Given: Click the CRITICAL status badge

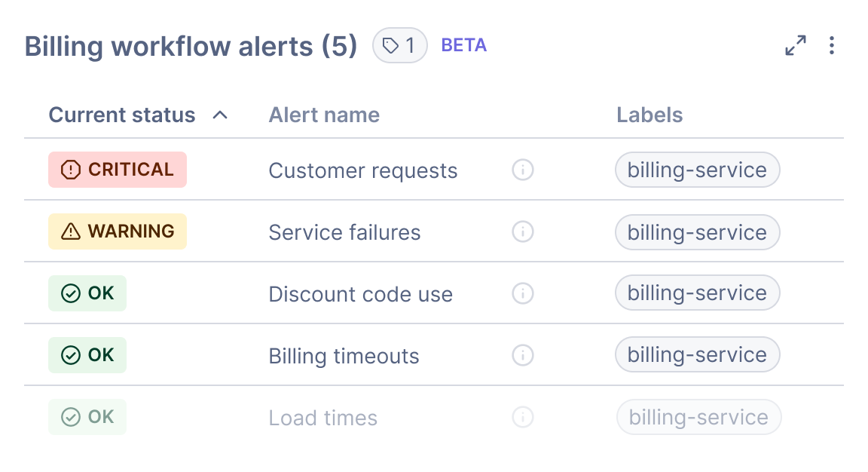Looking at the screenshot, I should click(x=118, y=170).
